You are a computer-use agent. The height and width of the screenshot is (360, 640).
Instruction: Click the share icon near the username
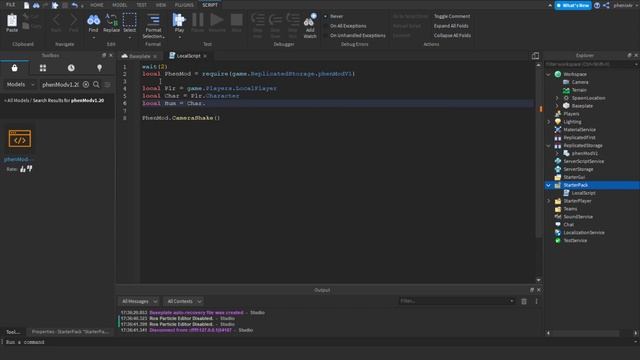pos(606,5)
